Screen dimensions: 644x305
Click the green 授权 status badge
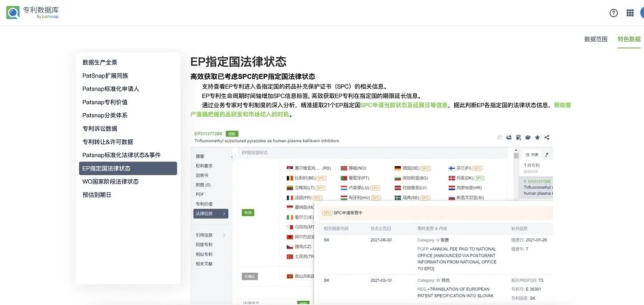click(232, 134)
